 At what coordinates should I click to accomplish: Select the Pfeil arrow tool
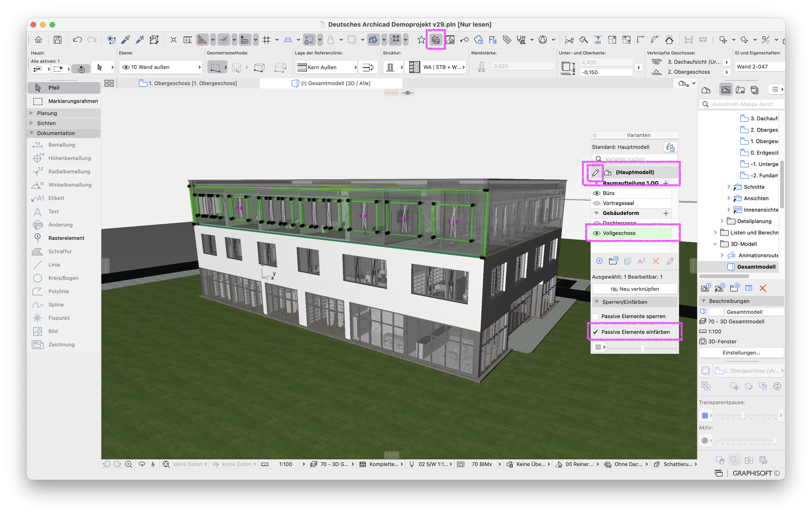pyautogui.click(x=64, y=88)
